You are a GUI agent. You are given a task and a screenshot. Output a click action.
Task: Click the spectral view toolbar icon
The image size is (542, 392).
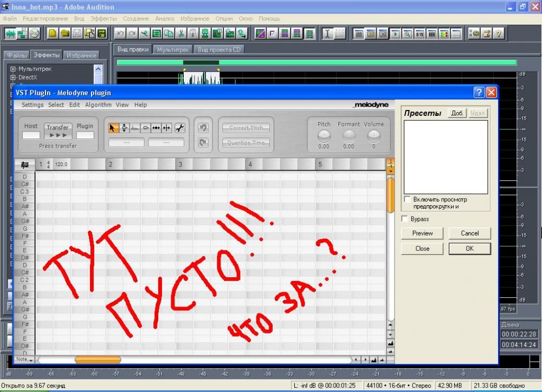tap(260, 34)
